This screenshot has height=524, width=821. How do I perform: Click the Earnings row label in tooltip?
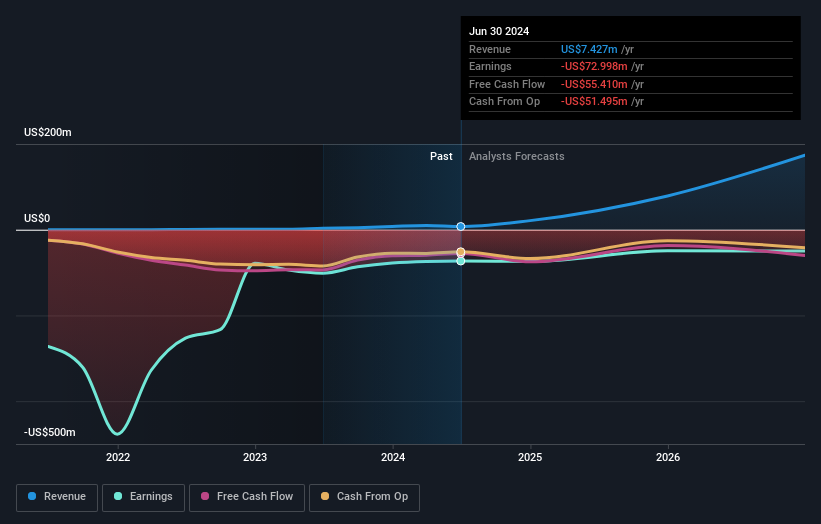pyautogui.click(x=490, y=66)
